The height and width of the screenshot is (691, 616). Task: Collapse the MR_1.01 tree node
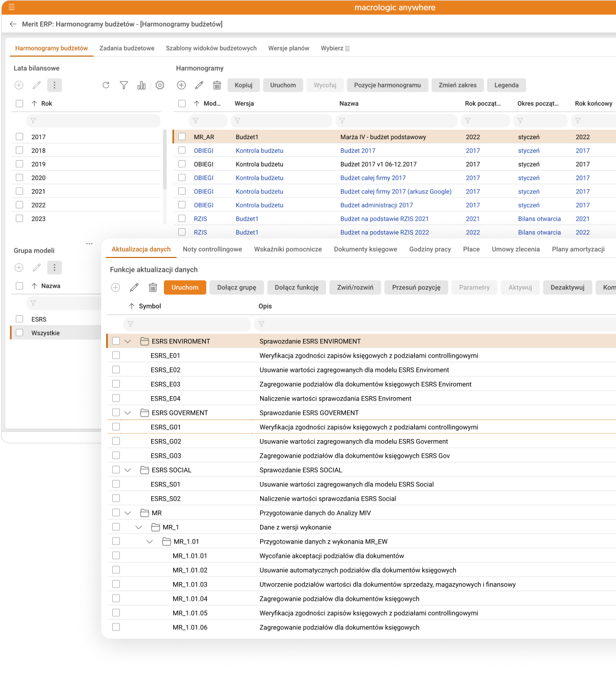click(150, 542)
